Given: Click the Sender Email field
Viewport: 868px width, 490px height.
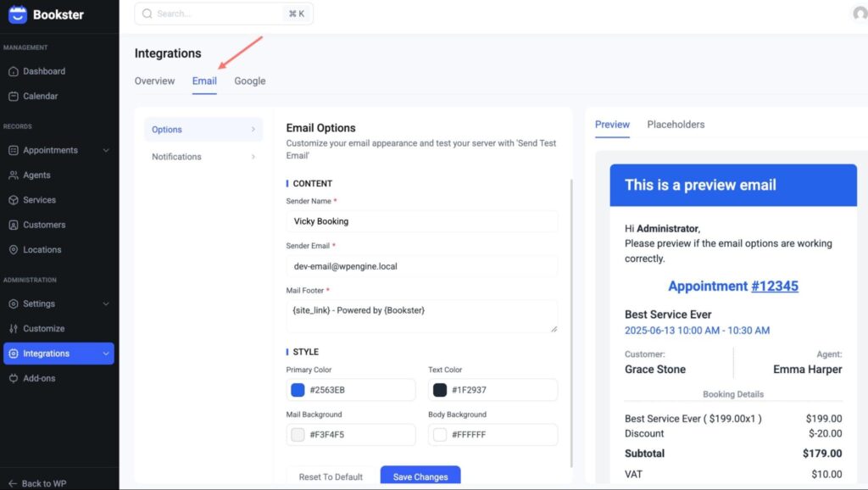Looking at the screenshot, I should coord(422,266).
